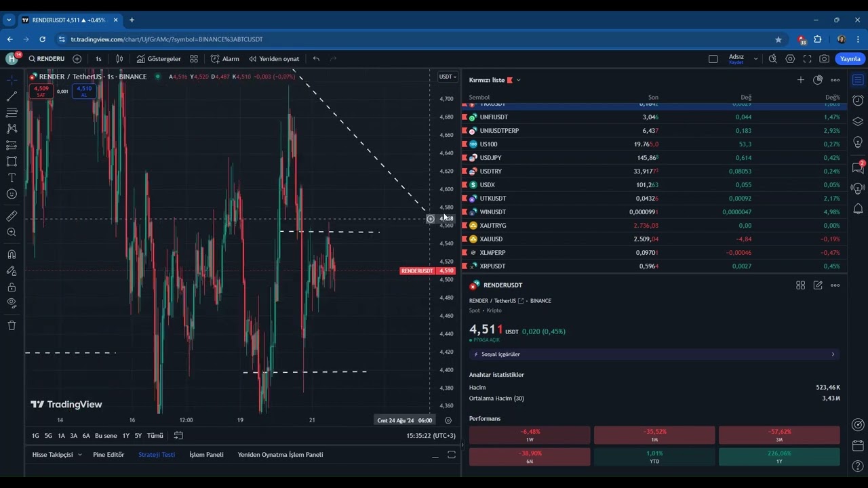
Task: Select the rectangle shapes tool
Action: pos(12,161)
